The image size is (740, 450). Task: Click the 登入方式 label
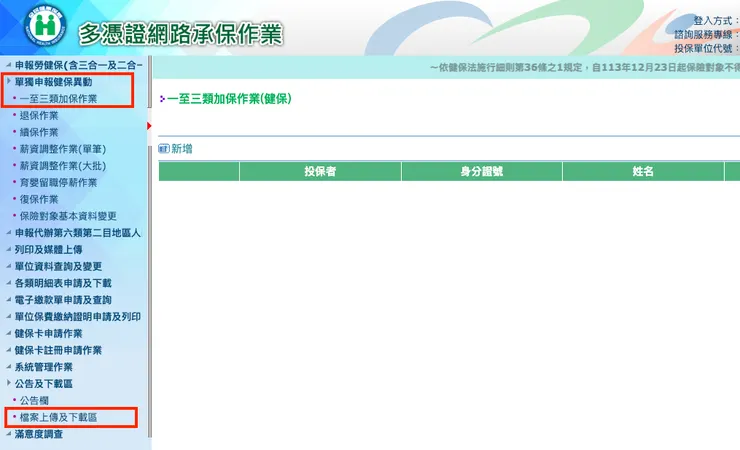click(716, 21)
